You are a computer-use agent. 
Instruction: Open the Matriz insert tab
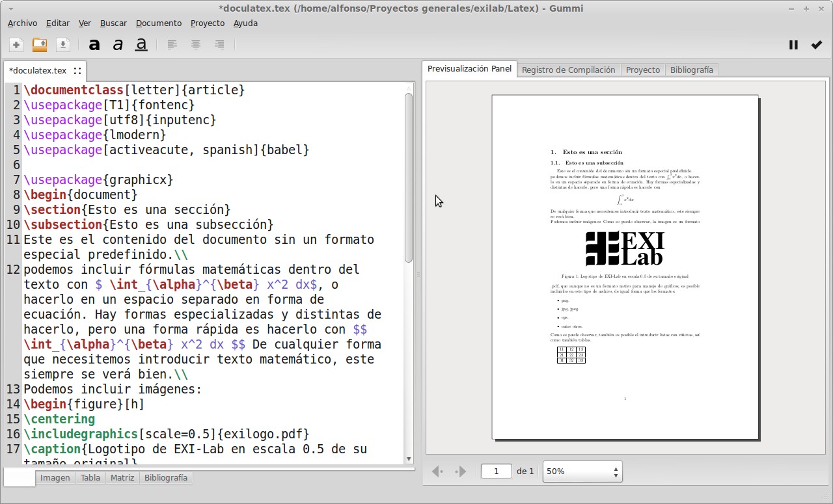coord(122,478)
